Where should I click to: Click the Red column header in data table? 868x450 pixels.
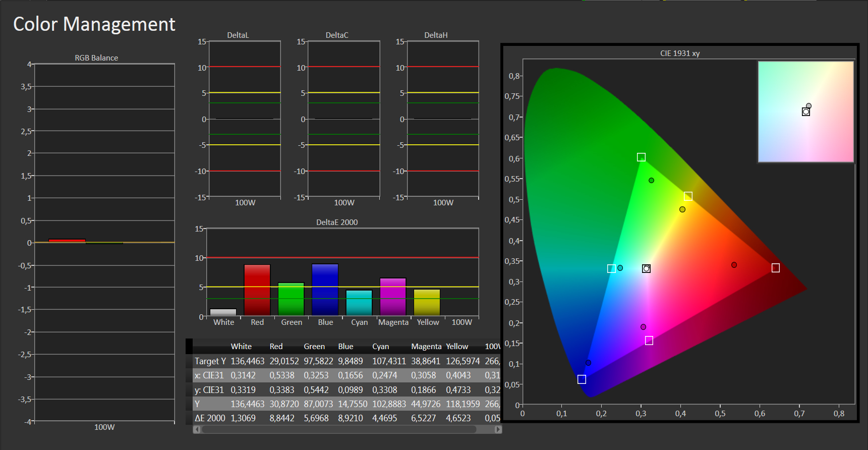click(276, 347)
